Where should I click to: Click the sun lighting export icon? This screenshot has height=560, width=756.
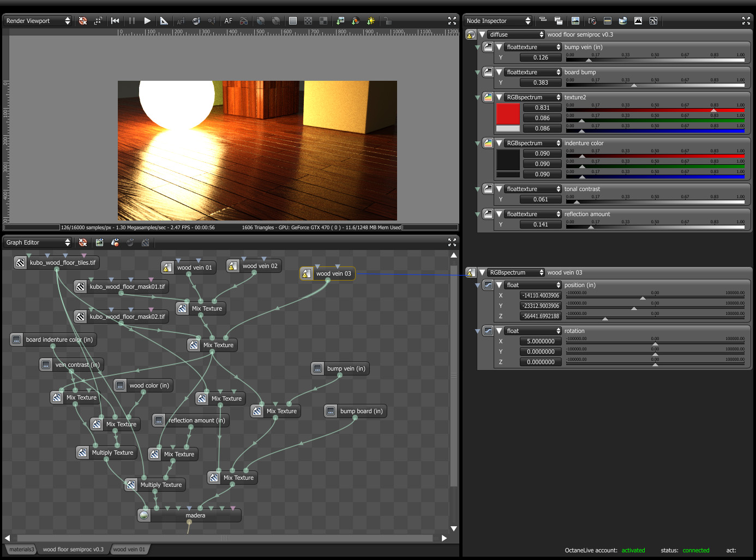[x=371, y=21]
